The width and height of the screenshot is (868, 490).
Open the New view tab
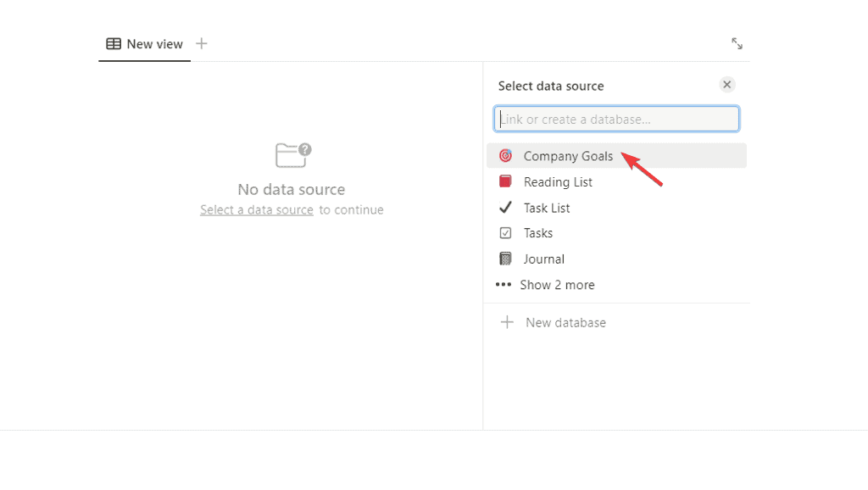[x=154, y=44]
